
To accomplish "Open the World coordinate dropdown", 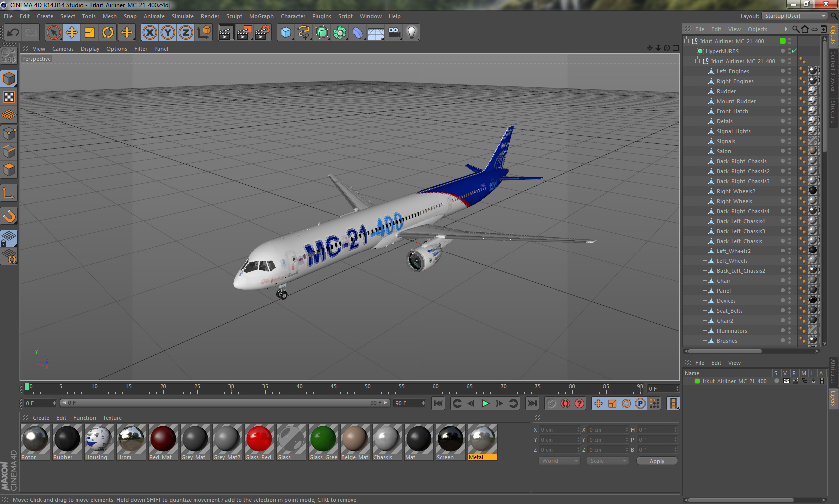I will 559,461.
